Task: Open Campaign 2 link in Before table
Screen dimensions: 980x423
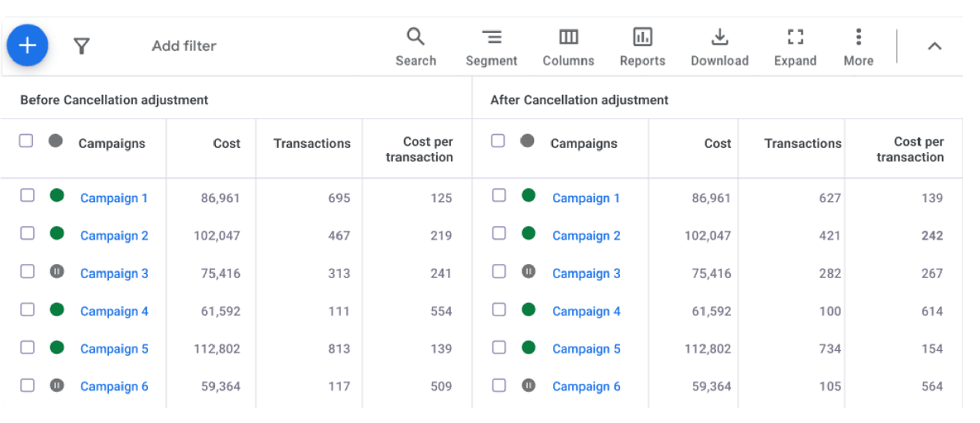Action: (114, 236)
